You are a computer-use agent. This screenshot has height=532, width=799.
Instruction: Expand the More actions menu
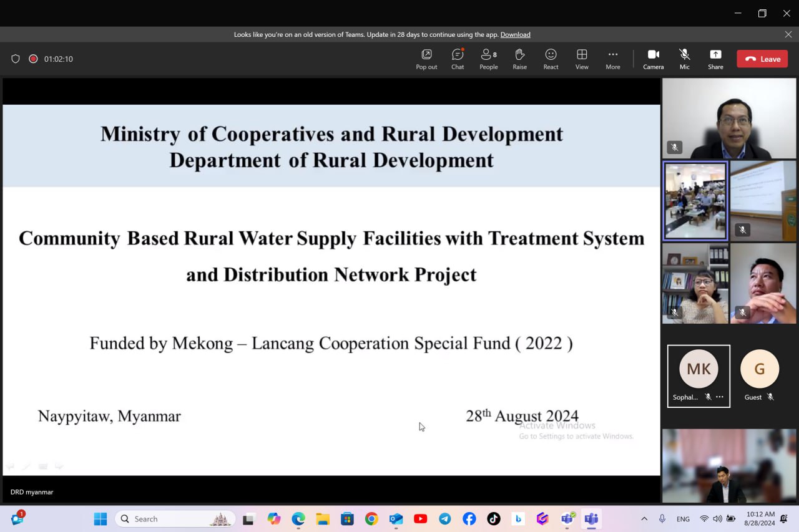click(612, 59)
